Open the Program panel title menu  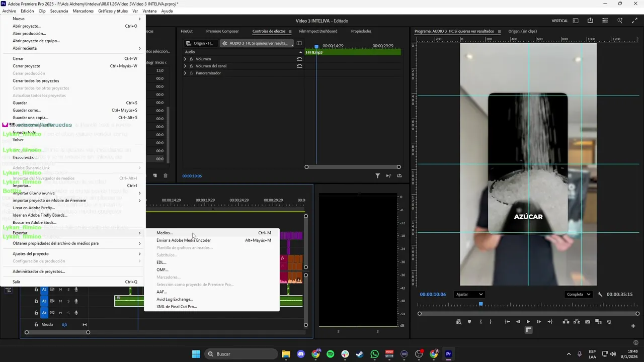[x=499, y=31]
